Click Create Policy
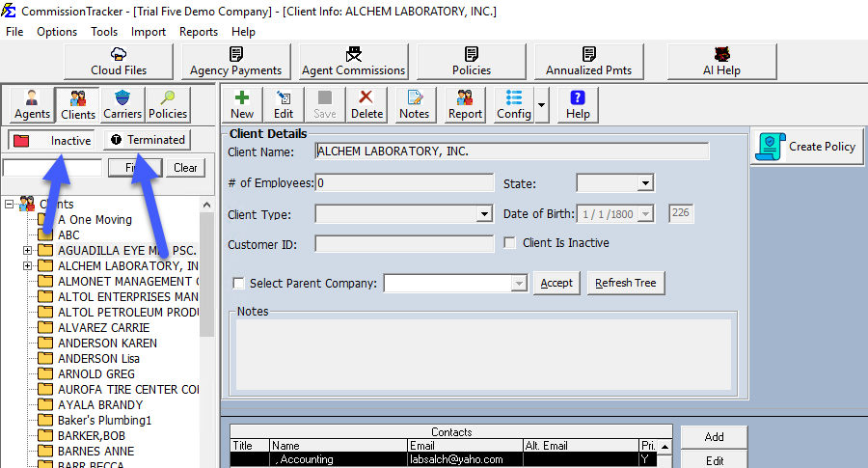 tap(807, 147)
